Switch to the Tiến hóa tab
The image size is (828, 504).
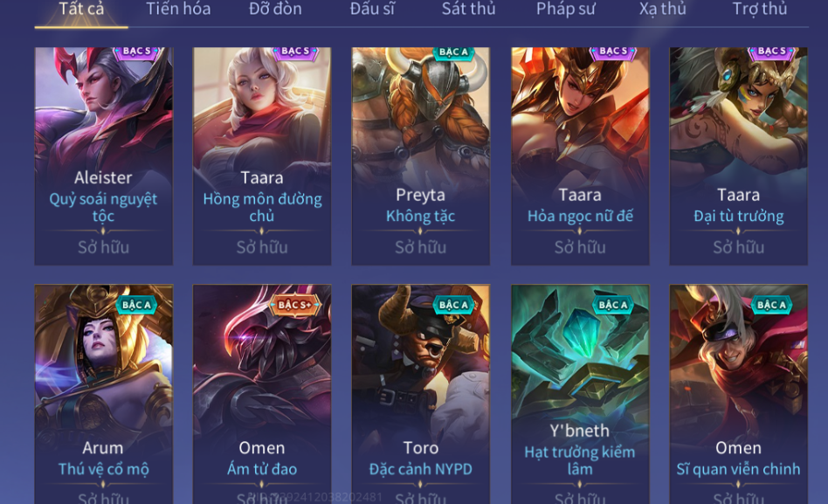(x=178, y=9)
